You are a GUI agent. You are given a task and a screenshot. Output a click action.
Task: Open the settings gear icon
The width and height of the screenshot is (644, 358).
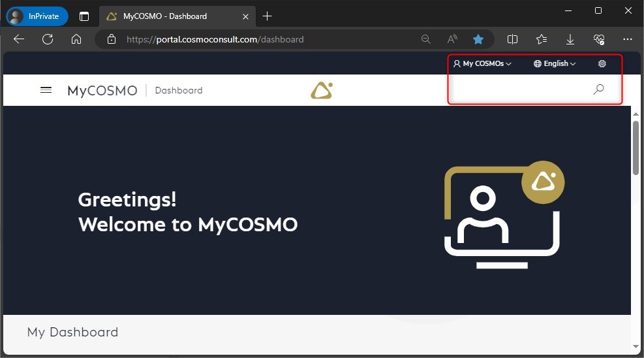coord(602,64)
